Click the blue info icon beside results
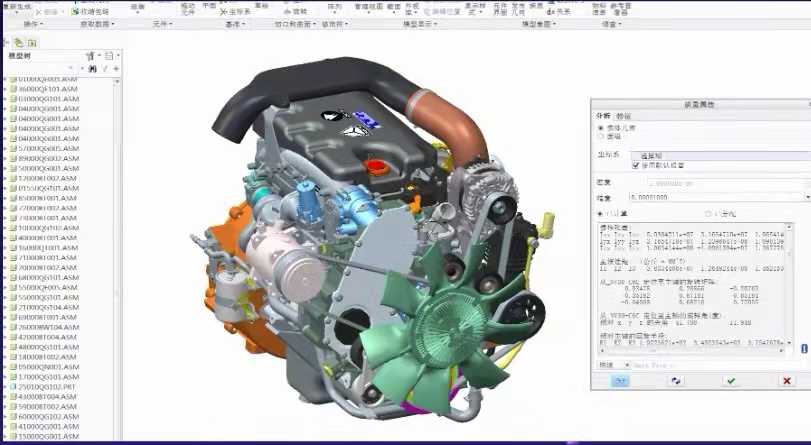This screenshot has height=445, width=811. click(803, 348)
